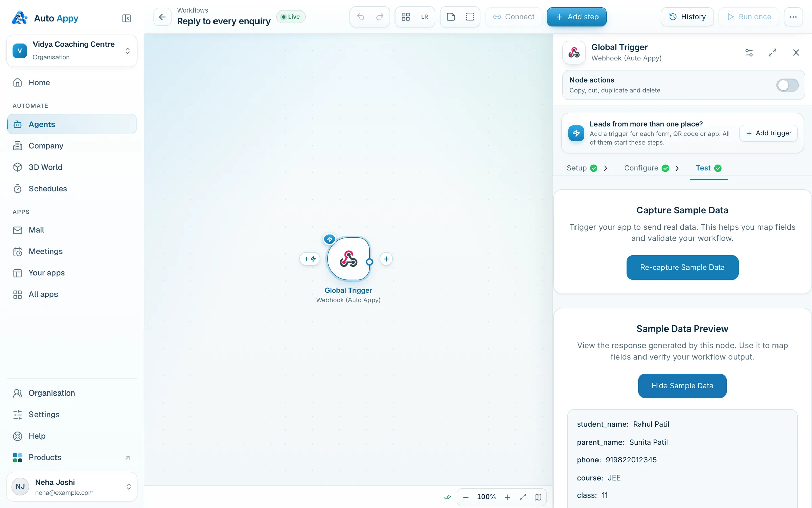
Task: Zoom out with the minus button
Action: pyautogui.click(x=466, y=497)
